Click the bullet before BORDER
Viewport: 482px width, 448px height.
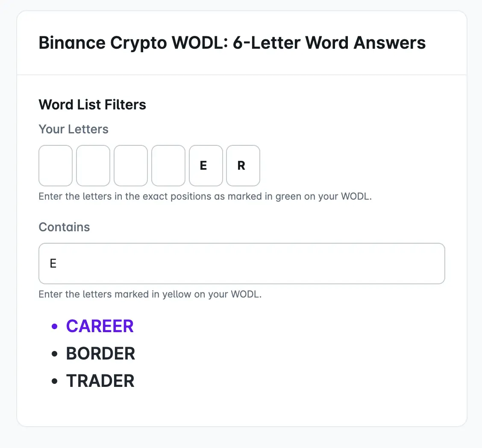[x=55, y=354]
